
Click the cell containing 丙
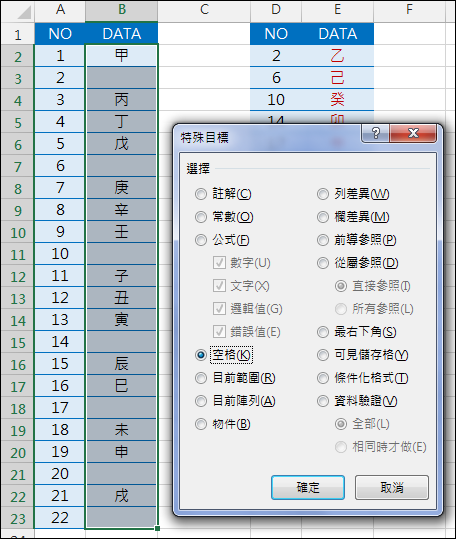pos(122,99)
